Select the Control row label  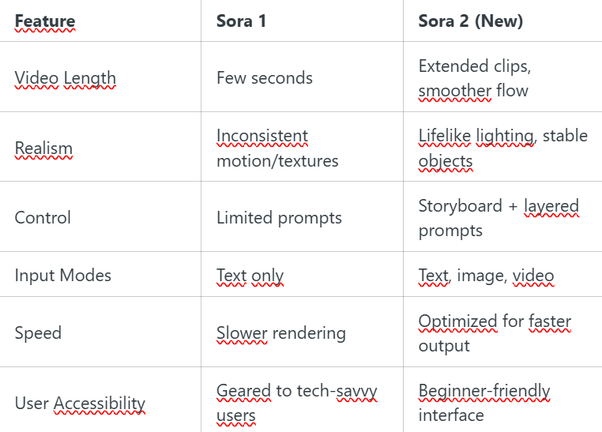(43, 218)
